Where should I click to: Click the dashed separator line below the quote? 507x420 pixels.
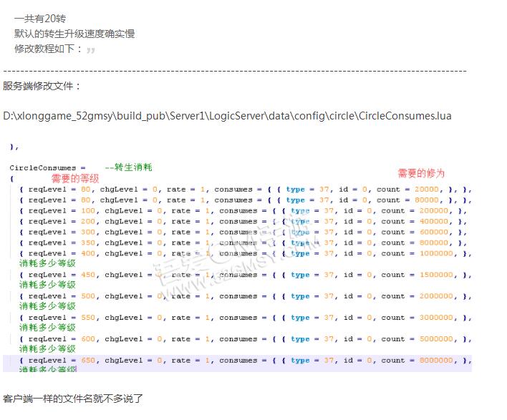[x=235, y=71]
